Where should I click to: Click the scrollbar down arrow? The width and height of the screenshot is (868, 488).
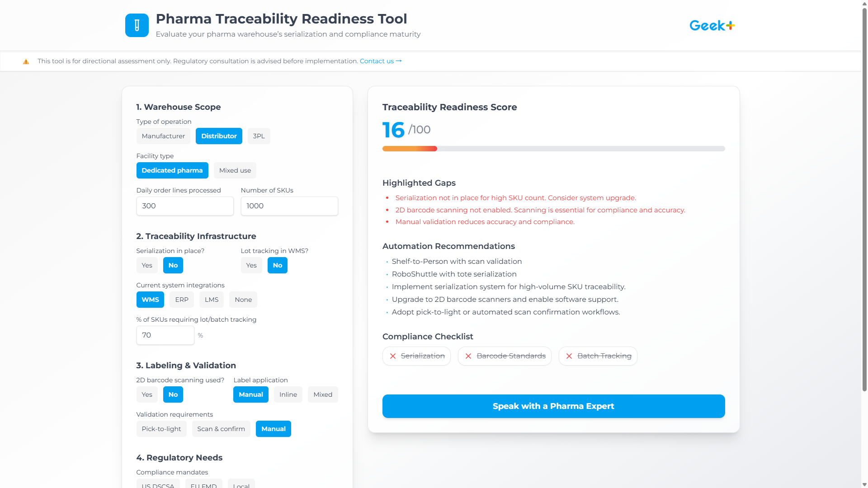coord(864,483)
